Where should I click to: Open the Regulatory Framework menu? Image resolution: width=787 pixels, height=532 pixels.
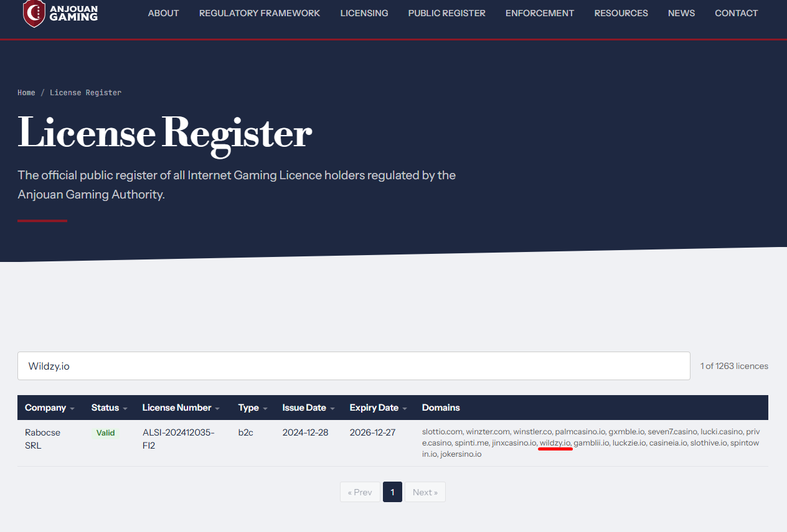point(260,13)
